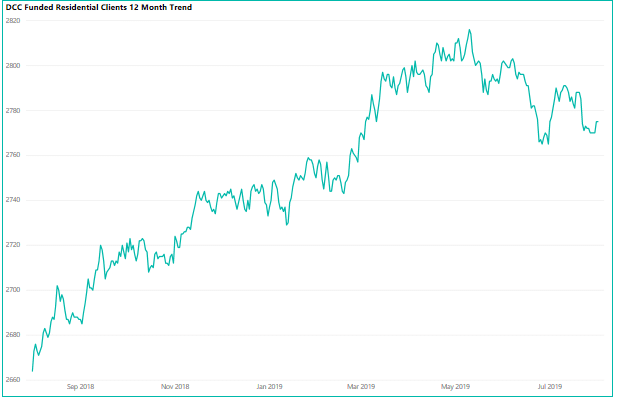Click the x-axis label Jul 2019
This screenshot has height=403, width=620.
(550, 386)
